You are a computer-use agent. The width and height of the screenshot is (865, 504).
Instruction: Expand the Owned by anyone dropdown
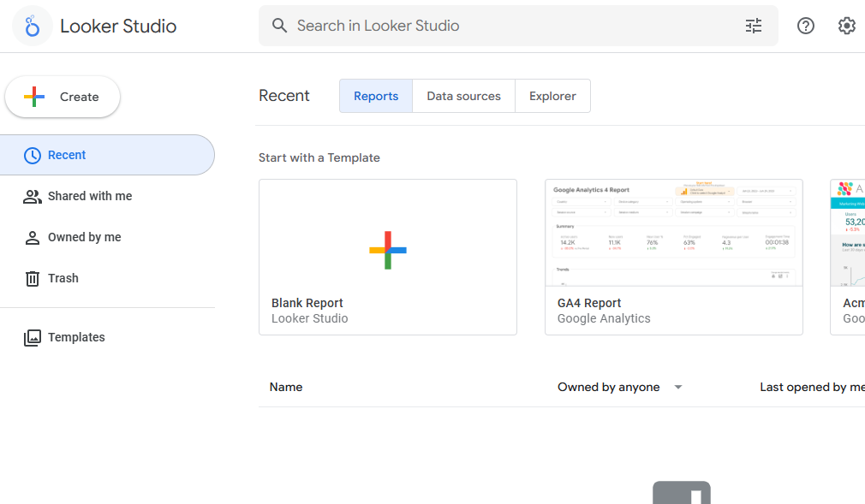[x=620, y=387]
